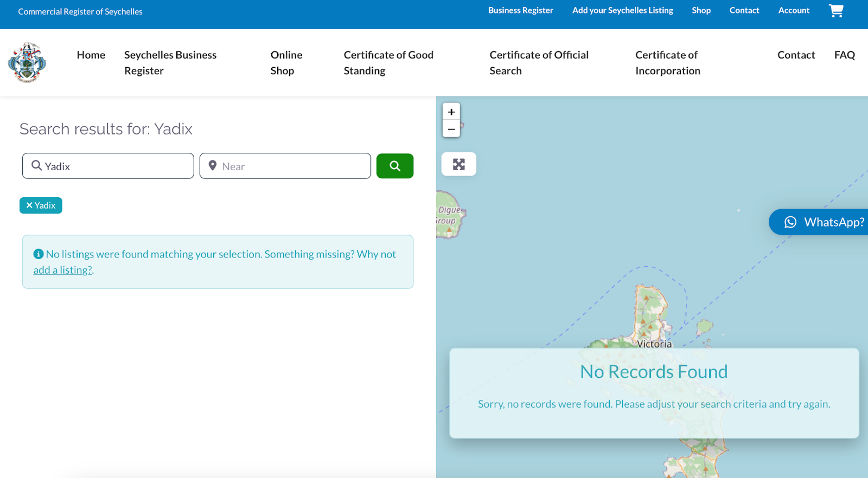The width and height of the screenshot is (868, 478).
Task: Navigate to the Online Shop
Action: point(286,63)
